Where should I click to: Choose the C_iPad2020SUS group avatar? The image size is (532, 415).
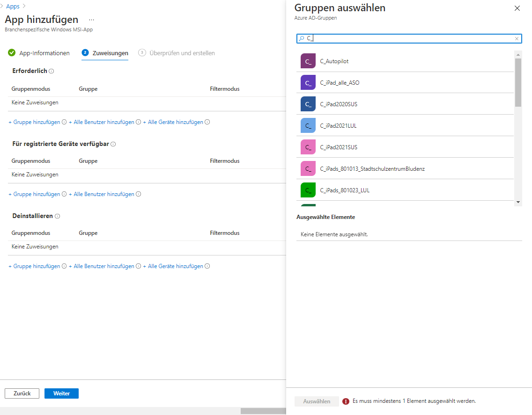click(308, 104)
